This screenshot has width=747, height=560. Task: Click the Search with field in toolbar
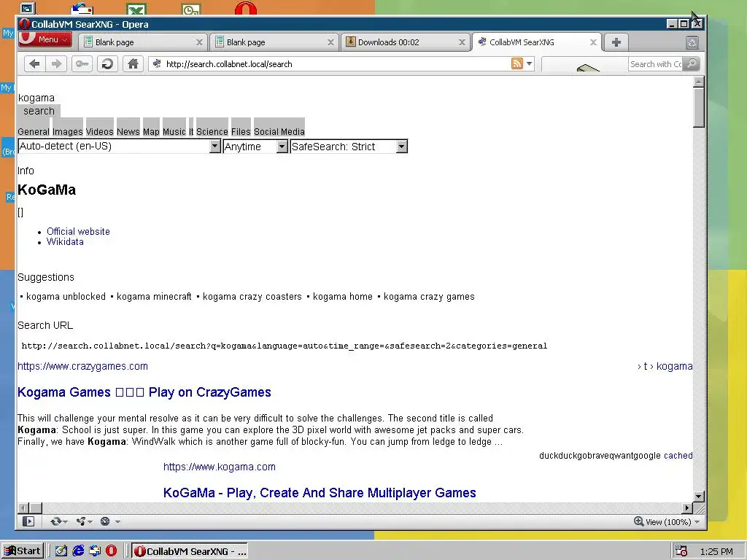tap(655, 64)
